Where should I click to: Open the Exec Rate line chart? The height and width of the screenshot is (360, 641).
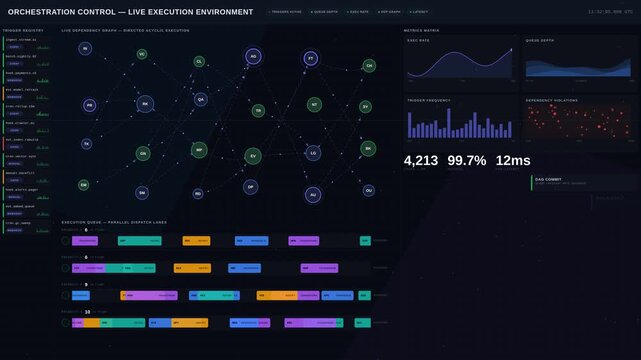pos(460,63)
